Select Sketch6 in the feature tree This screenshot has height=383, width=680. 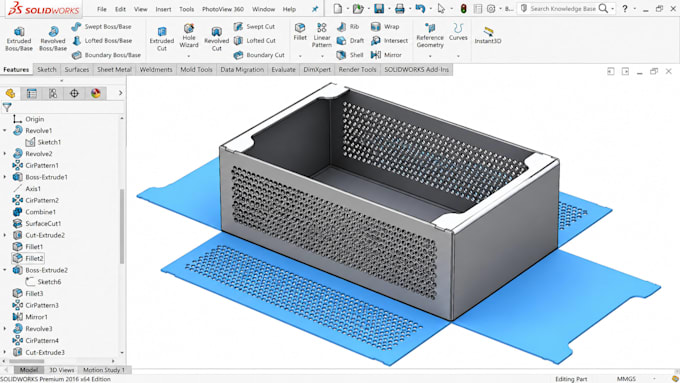click(x=49, y=282)
